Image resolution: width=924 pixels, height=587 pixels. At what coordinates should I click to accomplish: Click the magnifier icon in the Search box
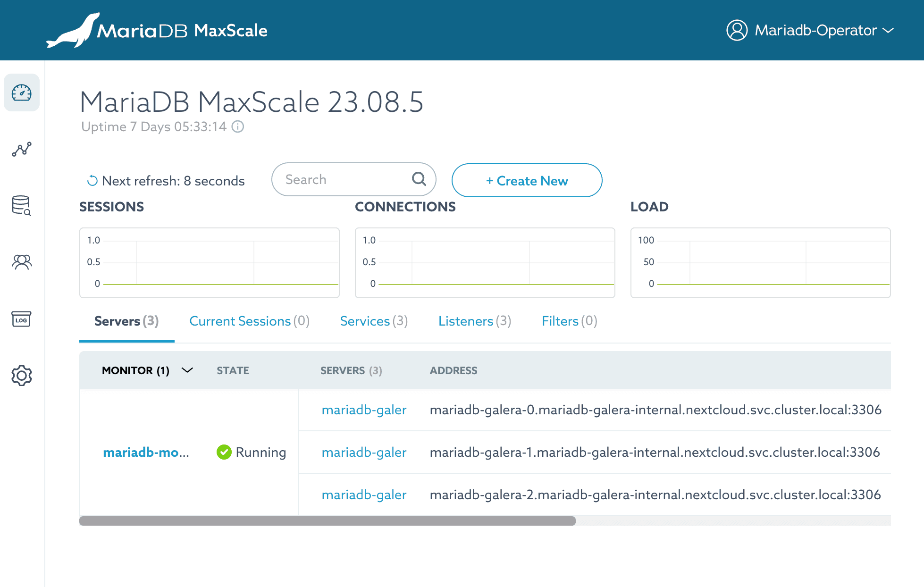419,179
